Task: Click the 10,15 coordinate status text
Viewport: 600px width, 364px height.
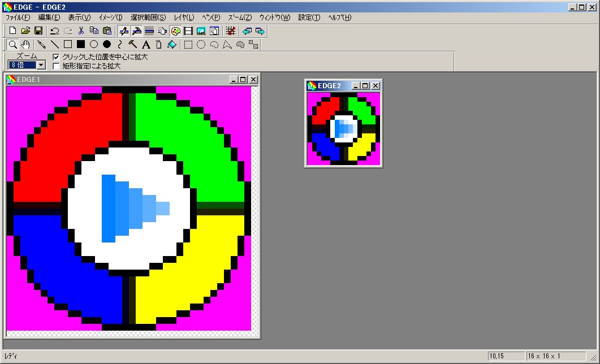Action: [497, 356]
